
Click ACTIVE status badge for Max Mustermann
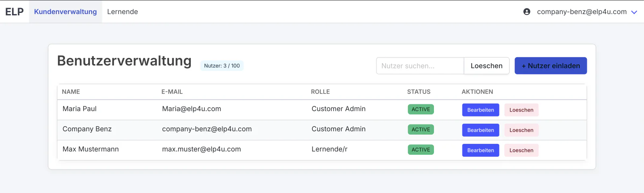click(x=421, y=149)
